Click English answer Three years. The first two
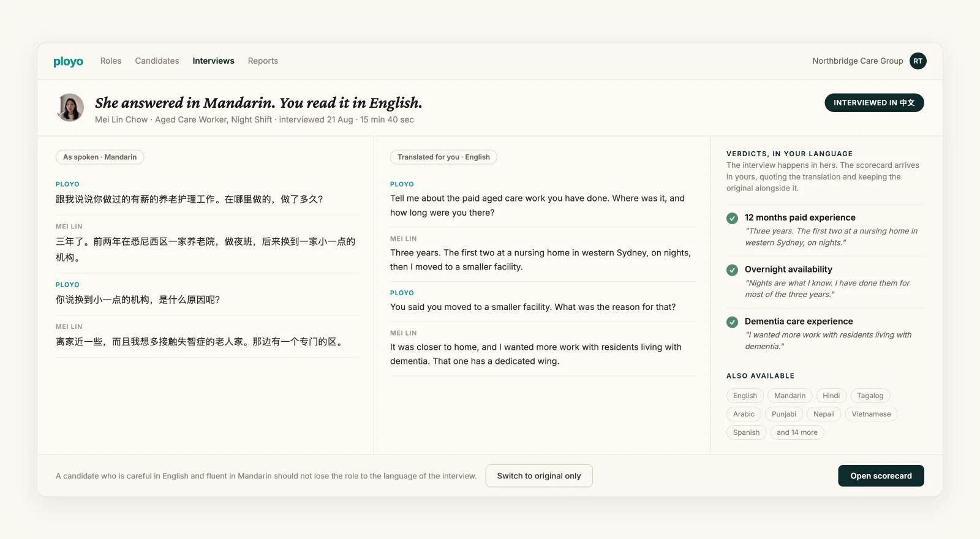The width and height of the screenshot is (980, 539). click(x=540, y=260)
